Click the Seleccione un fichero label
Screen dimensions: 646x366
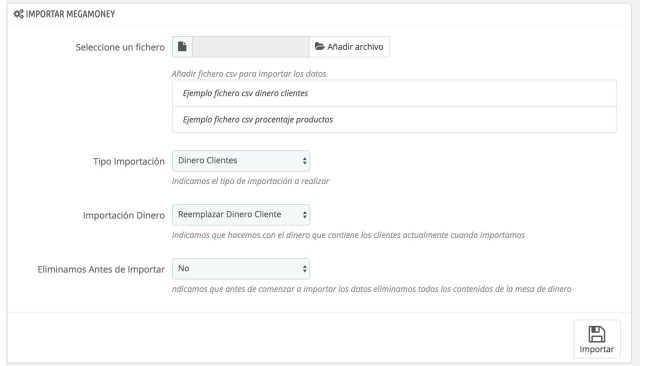tap(120, 47)
